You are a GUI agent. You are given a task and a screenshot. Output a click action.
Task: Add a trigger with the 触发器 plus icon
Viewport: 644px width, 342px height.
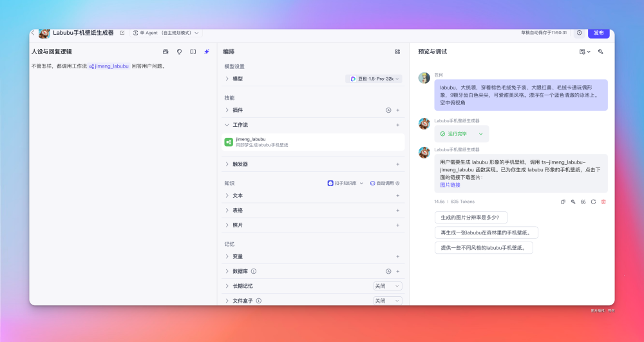[397, 164]
